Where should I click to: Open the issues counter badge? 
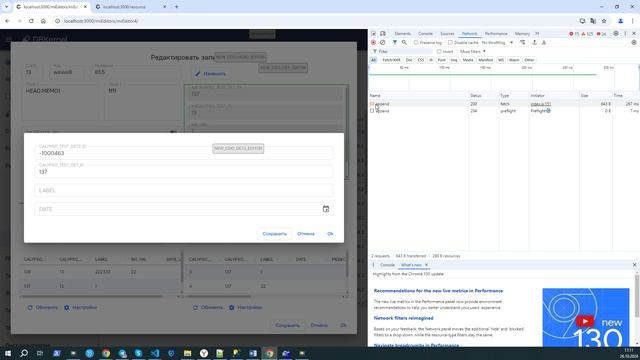pyautogui.click(x=601, y=34)
